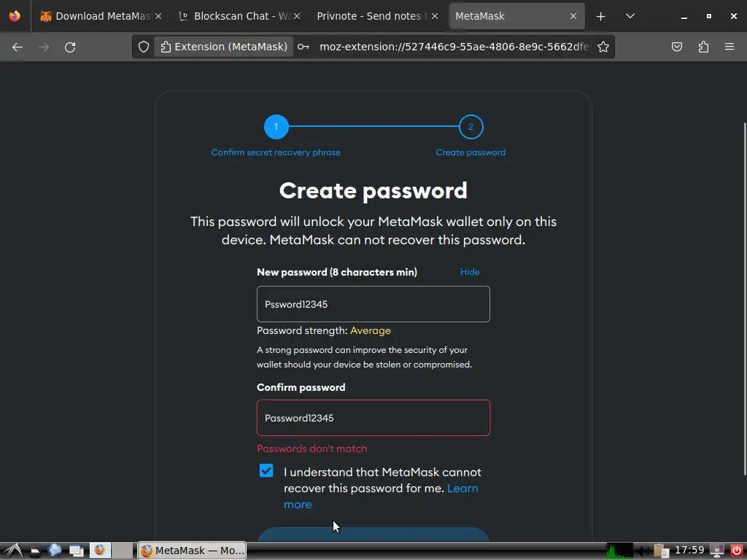The image size is (747, 560).
Task: Reload the current page
Action: click(x=70, y=47)
